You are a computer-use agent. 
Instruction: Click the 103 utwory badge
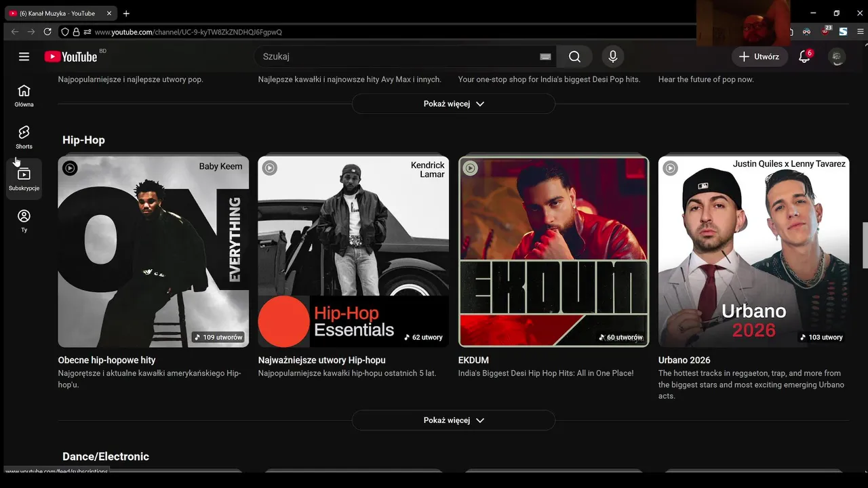pos(821,337)
